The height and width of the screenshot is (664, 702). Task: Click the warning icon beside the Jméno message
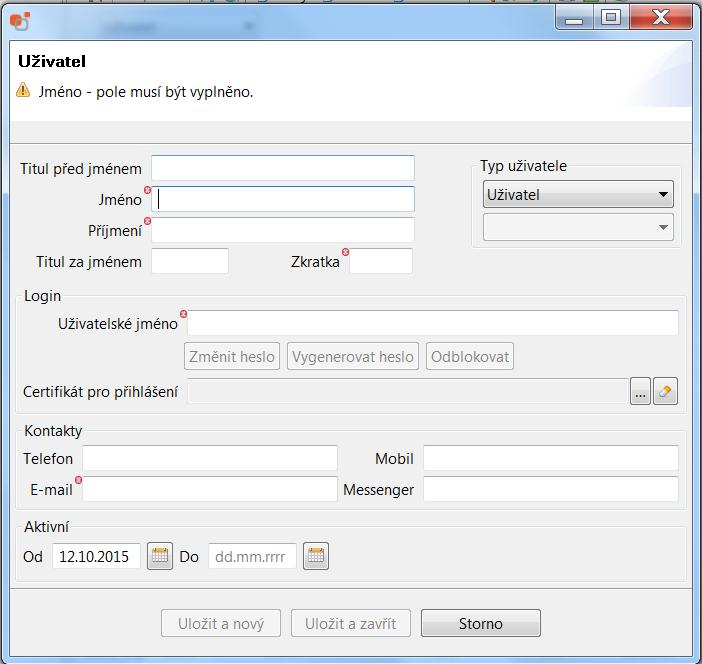tap(23, 90)
